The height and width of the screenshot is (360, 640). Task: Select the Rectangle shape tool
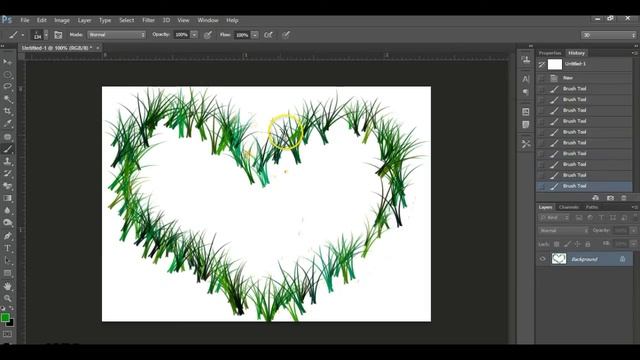pyautogui.click(x=7, y=273)
